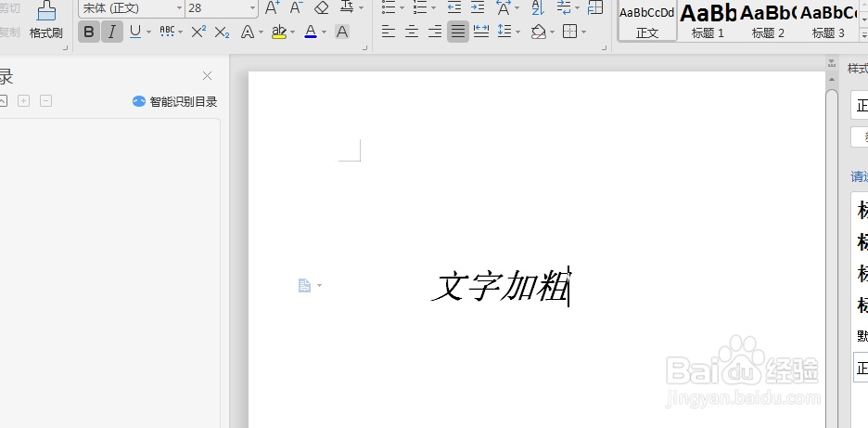Click the text effects outlined A icon
868x428 pixels.
(x=248, y=32)
